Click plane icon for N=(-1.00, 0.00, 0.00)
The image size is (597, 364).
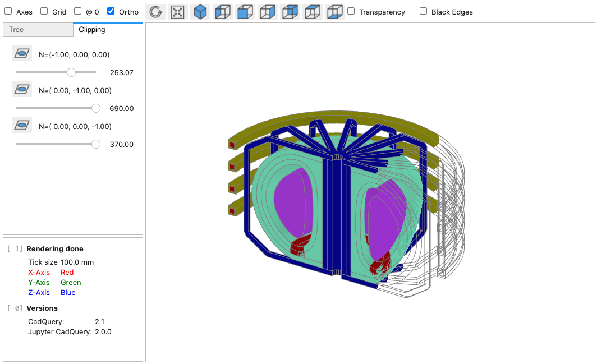(22, 54)
